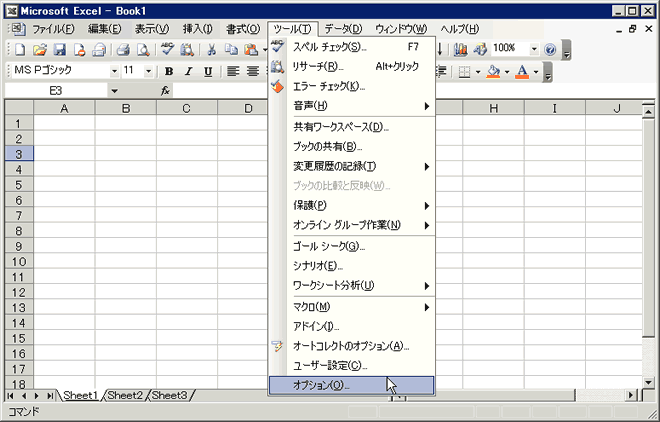Open the ヘルプ(H) menu
This screenshot has width=660, height=422.
click(460, 29)
